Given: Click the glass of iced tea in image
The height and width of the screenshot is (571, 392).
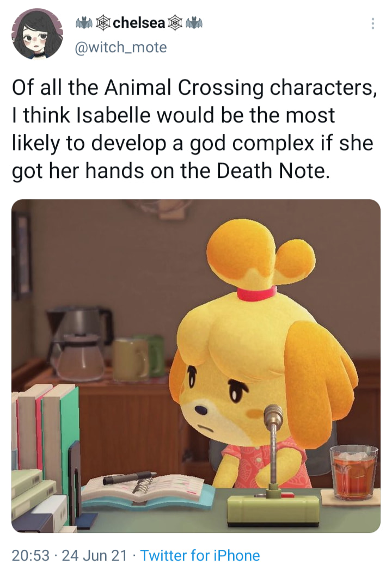Looking at the screenshot, I should (353, 472).
